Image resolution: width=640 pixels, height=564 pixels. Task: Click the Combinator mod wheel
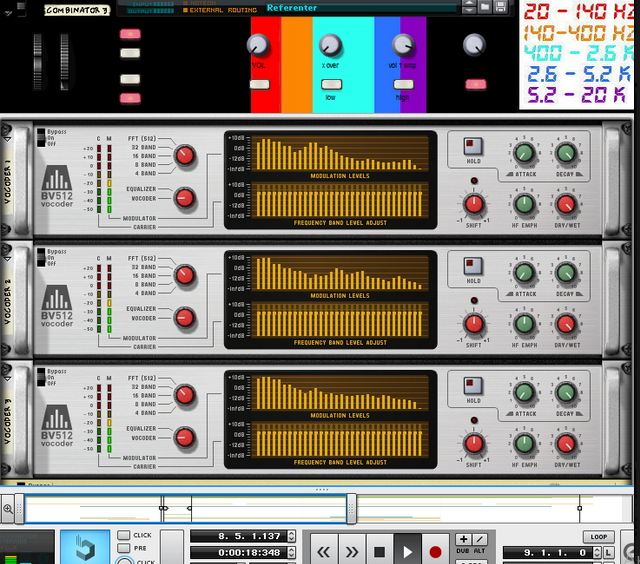pos(64,62)
